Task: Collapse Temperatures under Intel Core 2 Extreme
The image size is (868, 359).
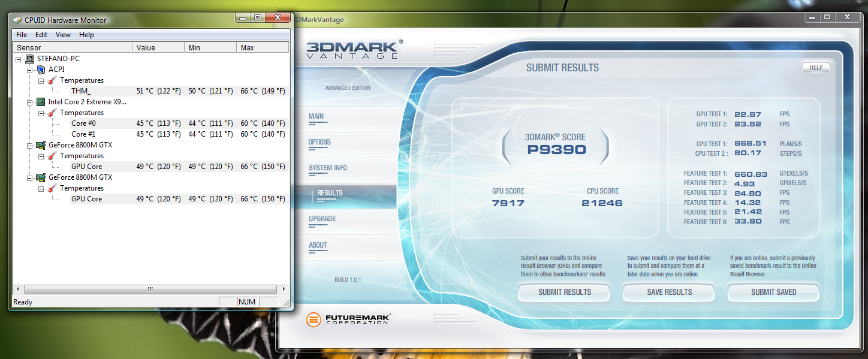Action: [41, 113]
